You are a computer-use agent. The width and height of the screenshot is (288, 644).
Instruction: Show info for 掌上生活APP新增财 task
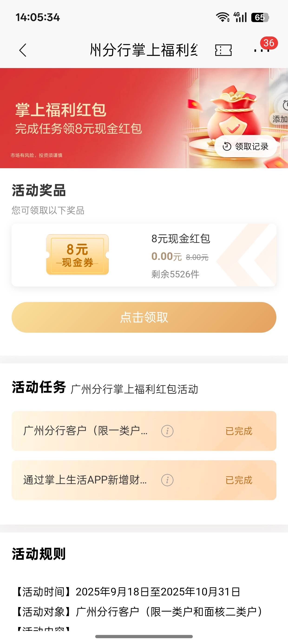tap(167, 480)
